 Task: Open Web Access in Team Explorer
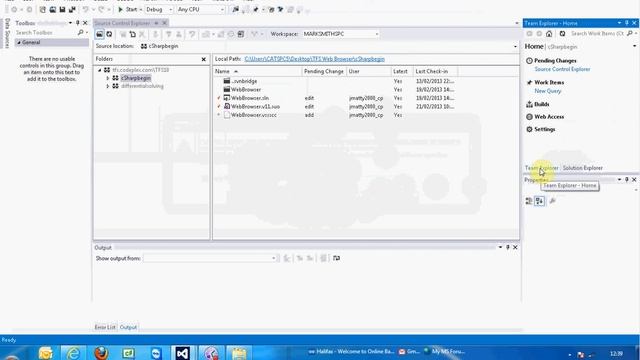(x=549, y=117)
